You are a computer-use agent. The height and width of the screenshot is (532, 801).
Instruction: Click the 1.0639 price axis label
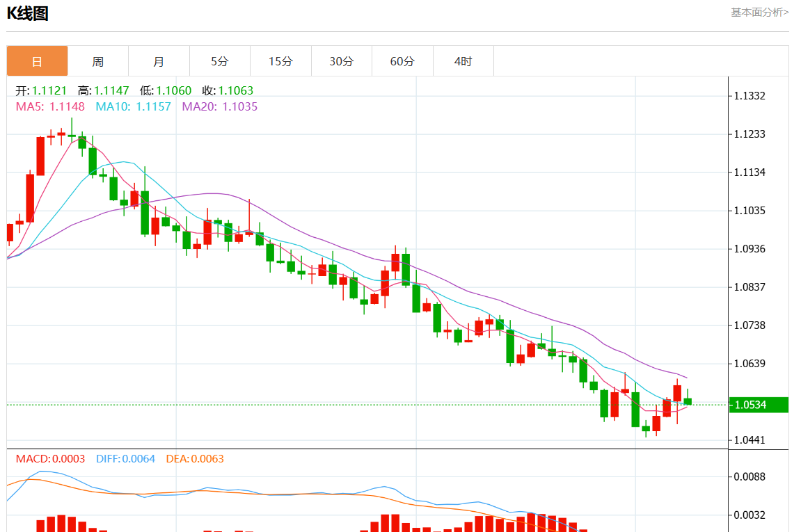750,364
